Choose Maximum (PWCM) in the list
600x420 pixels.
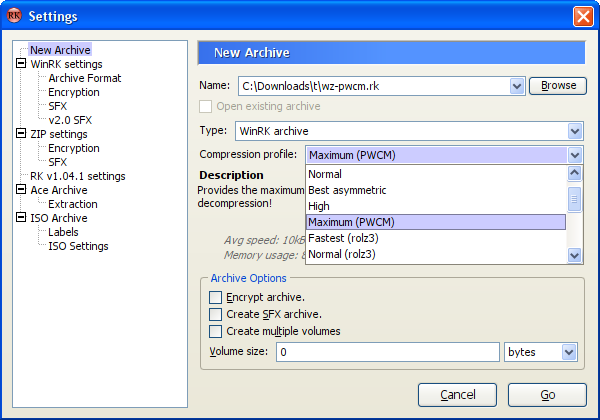pyautogui.click(x=436, y=222)
